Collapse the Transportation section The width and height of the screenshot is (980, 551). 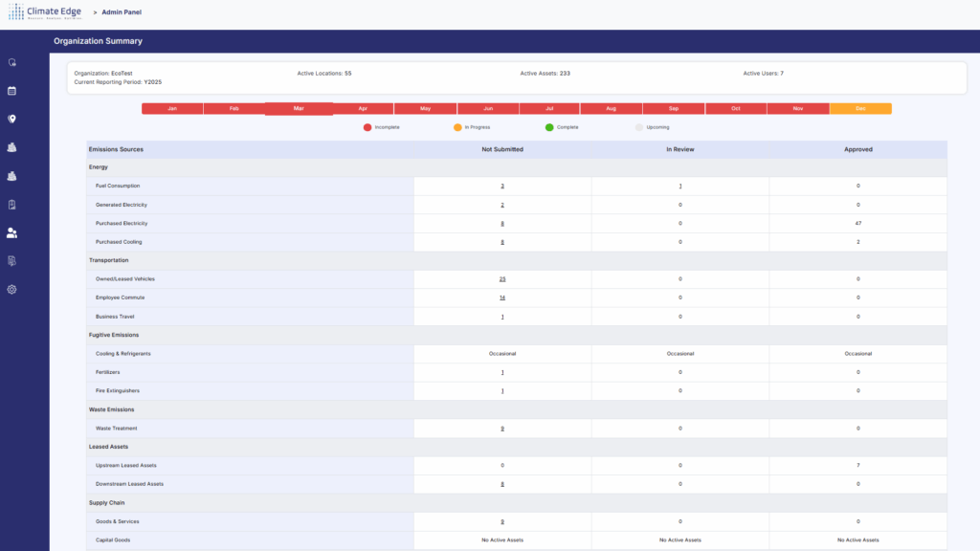coord(112,259)
